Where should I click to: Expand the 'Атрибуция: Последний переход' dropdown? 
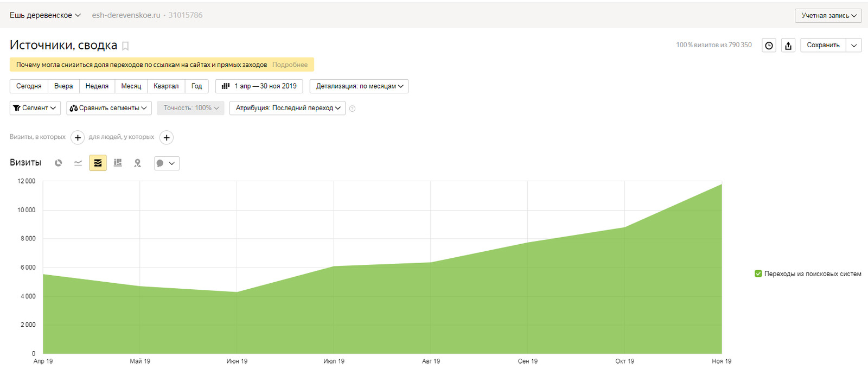288,108
